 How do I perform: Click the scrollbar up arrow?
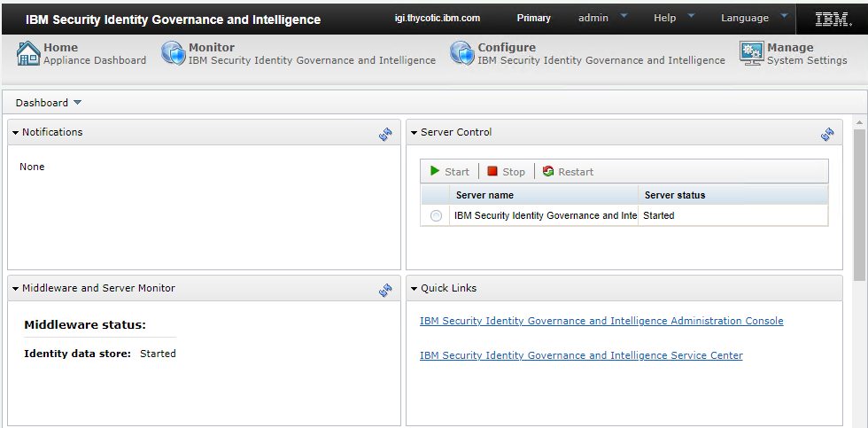859,122
